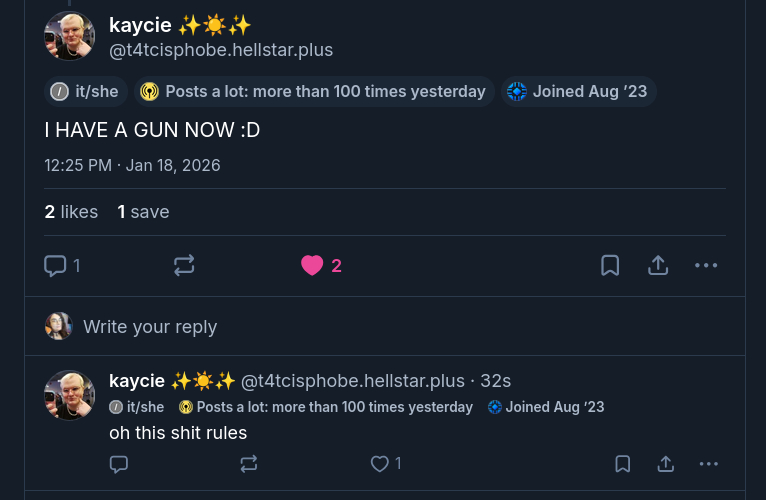
Task: View the 2 likes list
Action: click(71, 212)
